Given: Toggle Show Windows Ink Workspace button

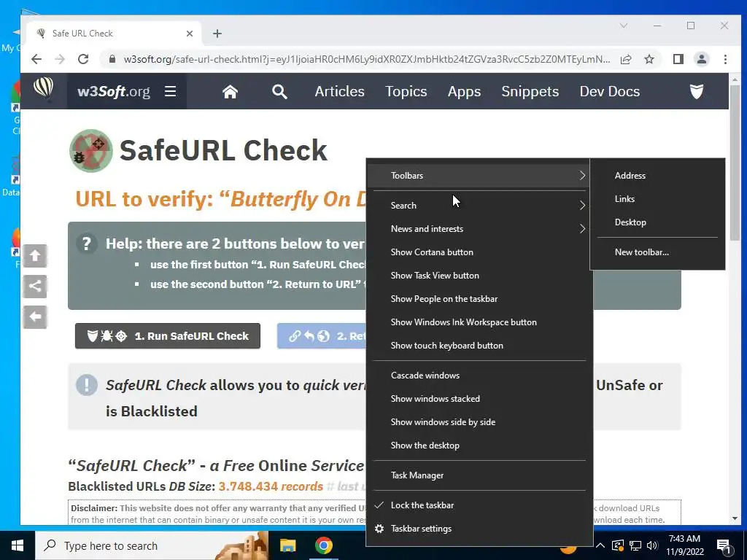Looking at the screenshot, I should [479, 322].
